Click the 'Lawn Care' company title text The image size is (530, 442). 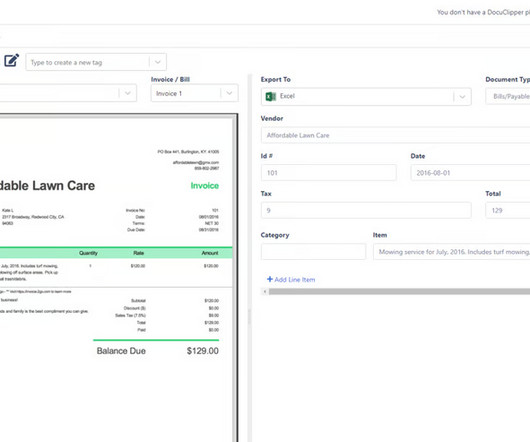pos(64,186)
